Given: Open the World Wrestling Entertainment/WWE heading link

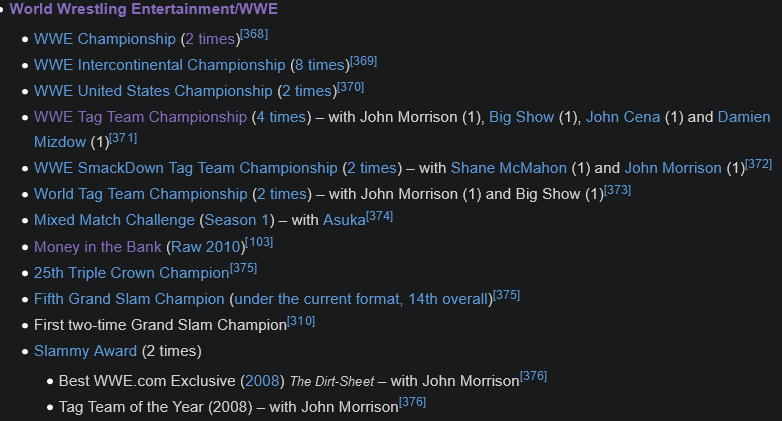Looking at the screenshot, I should (x=144, y=9).
